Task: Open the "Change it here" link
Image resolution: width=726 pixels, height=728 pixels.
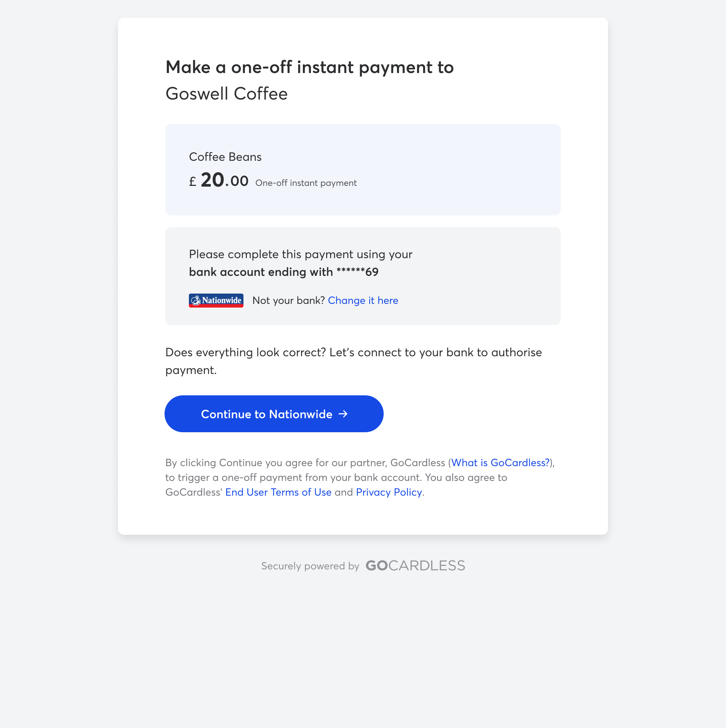Action: pyautogui.click(x=363, y=300)
